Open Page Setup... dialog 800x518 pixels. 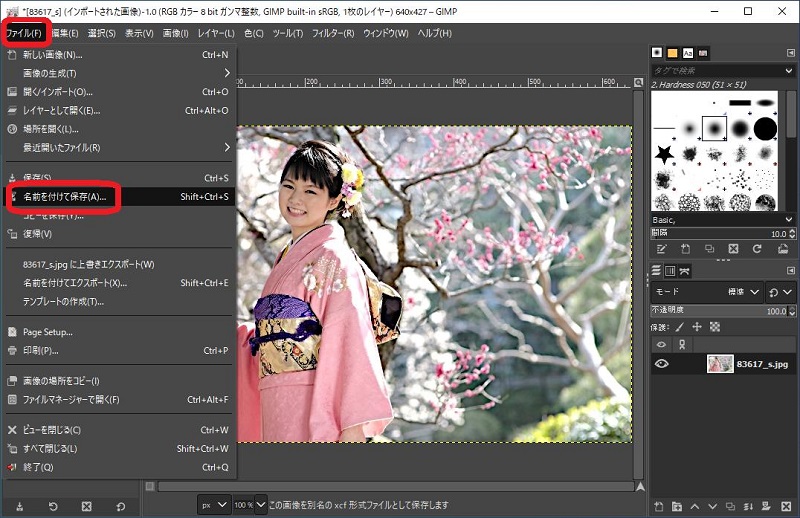(x=118, y=332)
